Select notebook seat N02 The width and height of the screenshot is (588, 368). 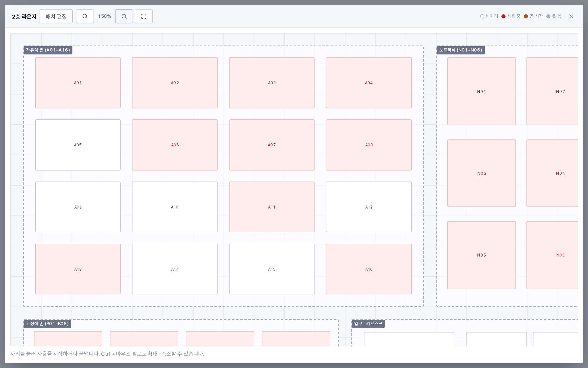[x=552, y=91]
